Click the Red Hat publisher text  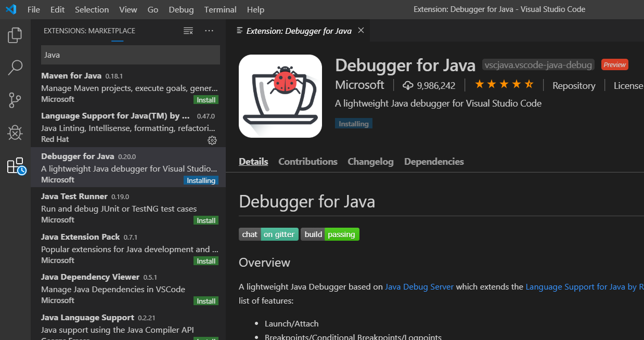(55, 139)
